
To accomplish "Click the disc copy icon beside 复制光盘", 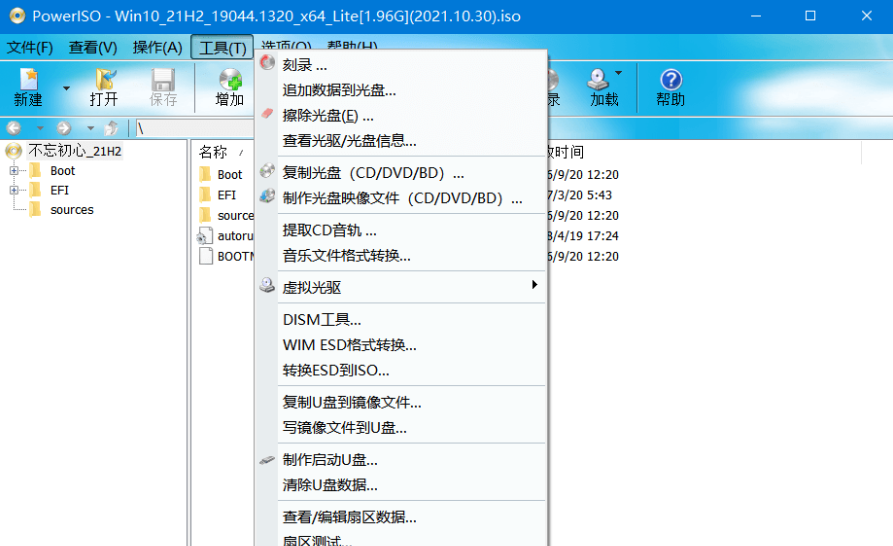I will click(x=267, y=170).
